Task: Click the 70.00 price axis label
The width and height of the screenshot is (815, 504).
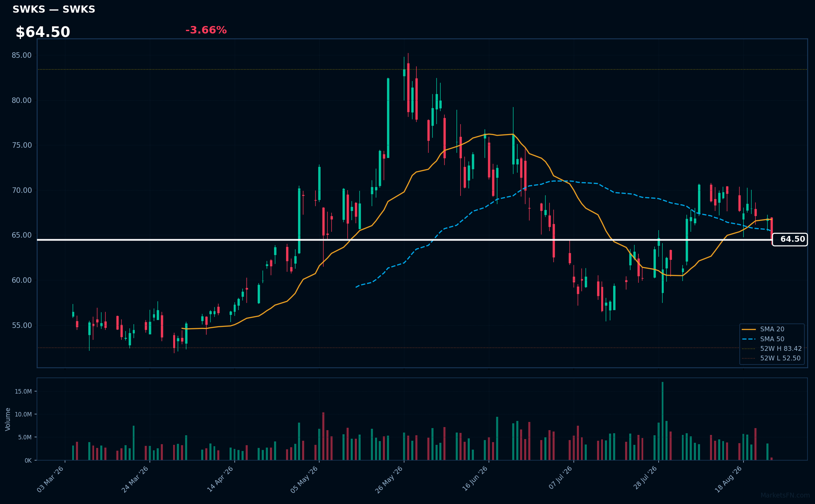Action: pyautogui.click(x=22, y=190)
